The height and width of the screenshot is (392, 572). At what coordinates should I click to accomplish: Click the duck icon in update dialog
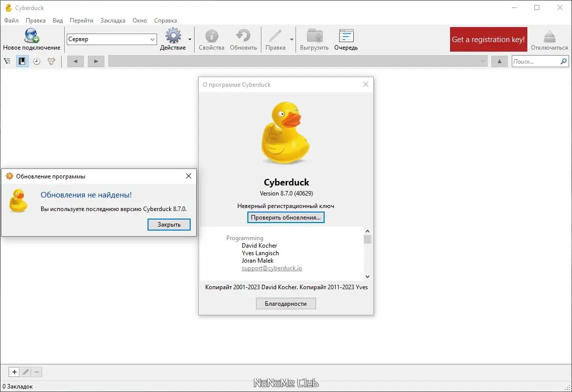click(18, 201)
